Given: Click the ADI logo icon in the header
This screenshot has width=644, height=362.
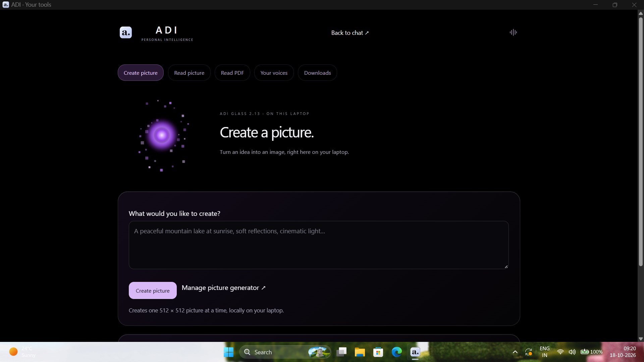Looking at the screenshot, I should (x=126, y=33).
